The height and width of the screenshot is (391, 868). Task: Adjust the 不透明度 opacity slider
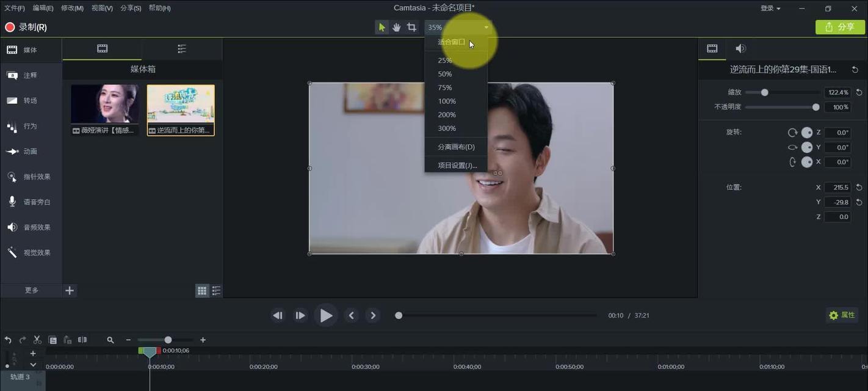(816, 107)
